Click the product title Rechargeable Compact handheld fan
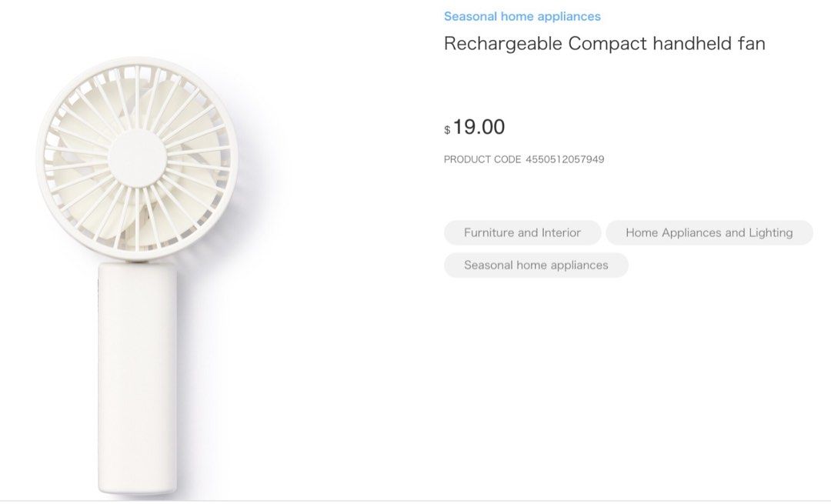The height and width of the screenshot is (504, 831). (604, 43)
